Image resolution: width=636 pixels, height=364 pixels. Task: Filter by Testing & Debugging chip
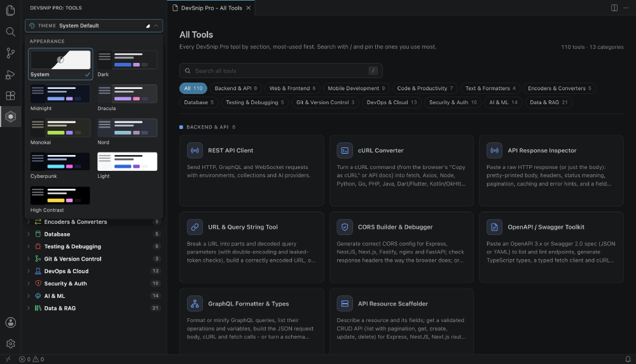coord(255,102)
